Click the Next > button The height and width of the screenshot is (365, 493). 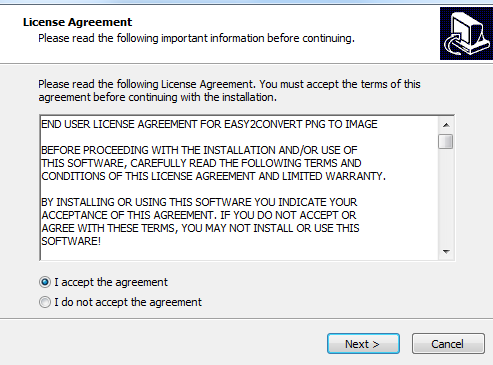tap(363, 344)
